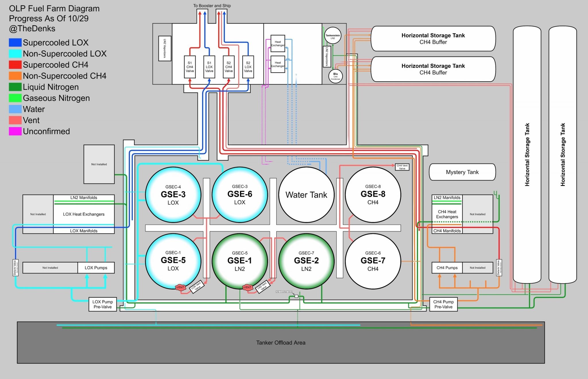Click the S1 CH4 Valve box
Viewport: 588px width, 379px height.
[x=190, y=67]
